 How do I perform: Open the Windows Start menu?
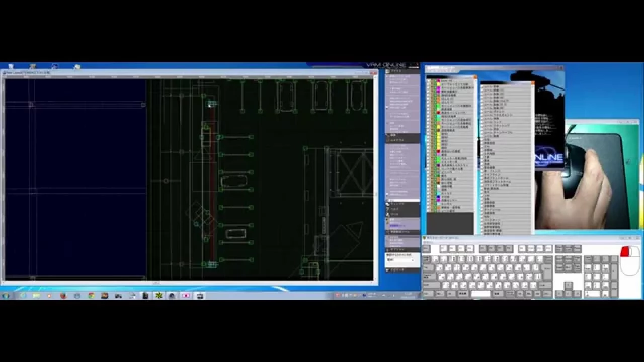tap(6, 295)
